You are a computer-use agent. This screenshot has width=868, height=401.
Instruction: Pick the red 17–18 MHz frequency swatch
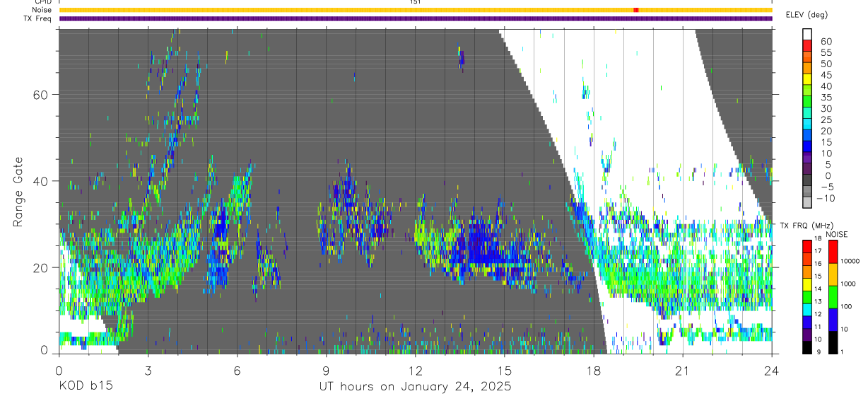pos(807,246)
